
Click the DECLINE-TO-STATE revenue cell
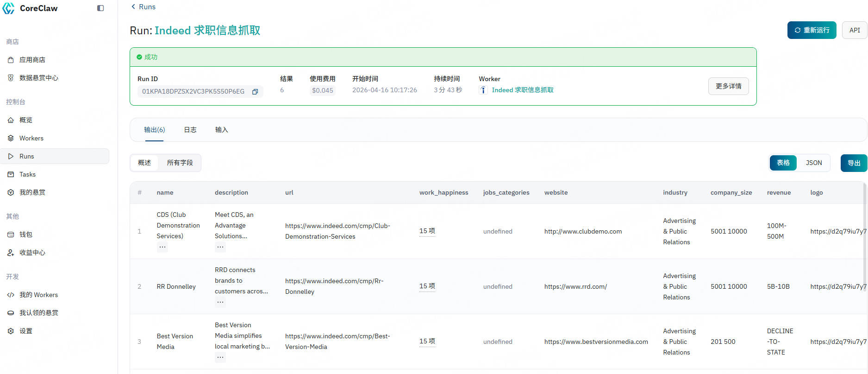coord(780,342)
